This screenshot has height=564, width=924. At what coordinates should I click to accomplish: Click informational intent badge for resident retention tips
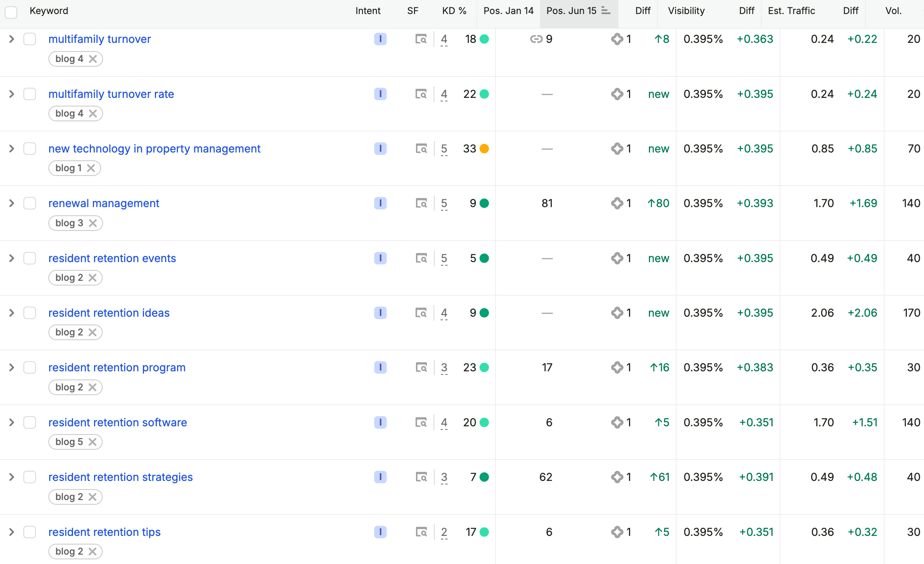click(380, 532)
